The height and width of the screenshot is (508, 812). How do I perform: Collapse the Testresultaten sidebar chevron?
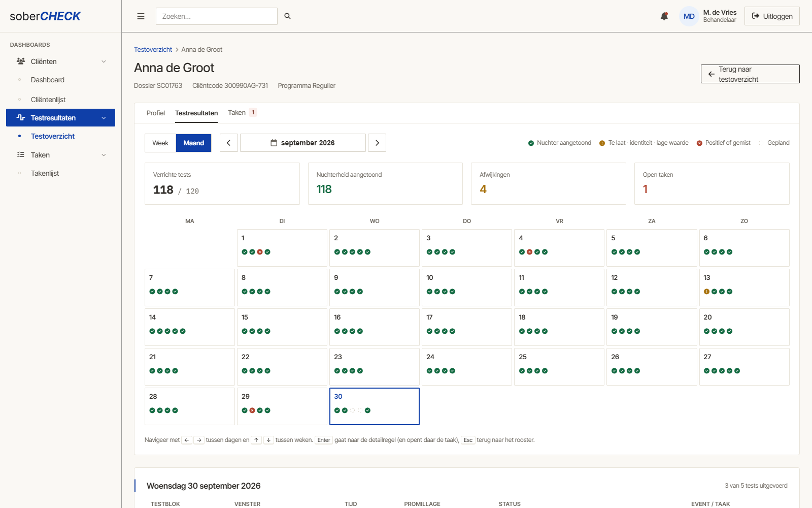[x=104, y=118]
